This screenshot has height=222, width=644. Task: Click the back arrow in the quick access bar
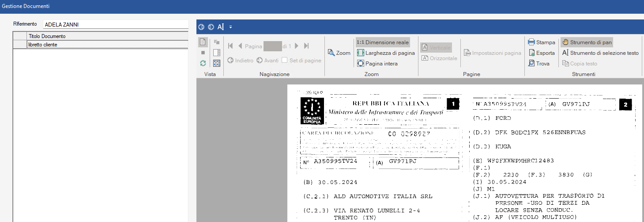[201, 27]
